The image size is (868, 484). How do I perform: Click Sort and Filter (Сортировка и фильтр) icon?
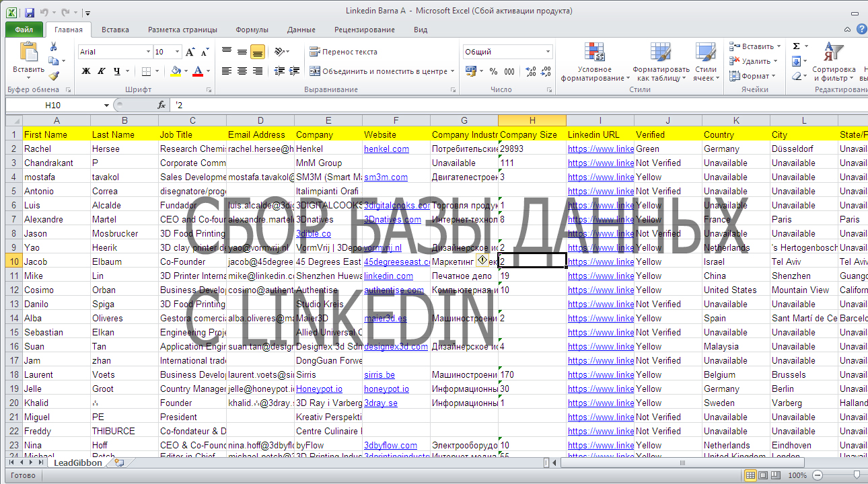click(x=834, y=52)
